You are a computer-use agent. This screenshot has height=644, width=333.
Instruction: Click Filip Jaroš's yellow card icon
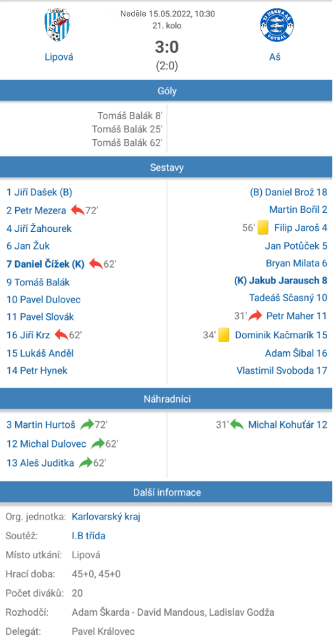click(263, 227)
